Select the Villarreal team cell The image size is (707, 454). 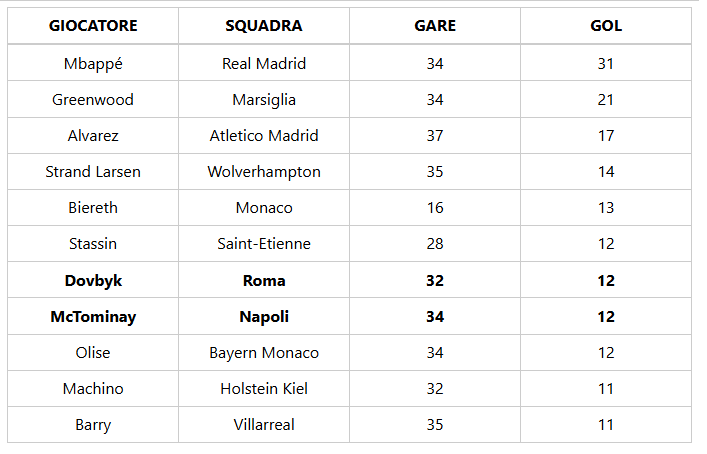point(264,425)
